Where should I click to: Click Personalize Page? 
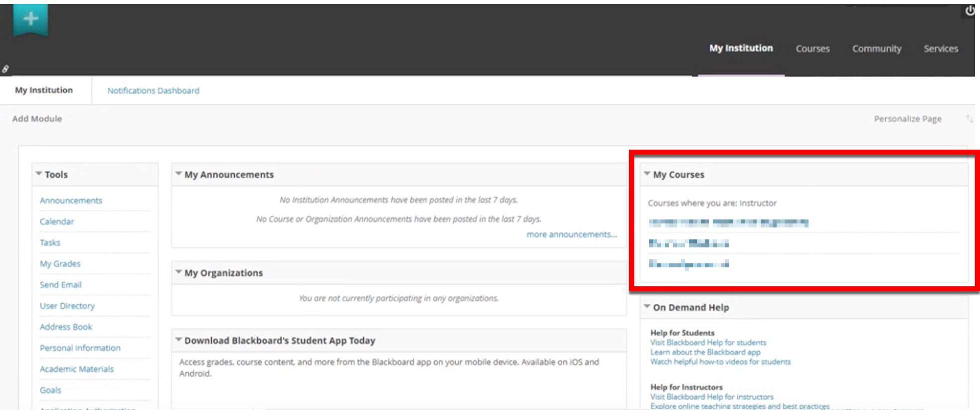pyautogui.click(x=907, y=119)
